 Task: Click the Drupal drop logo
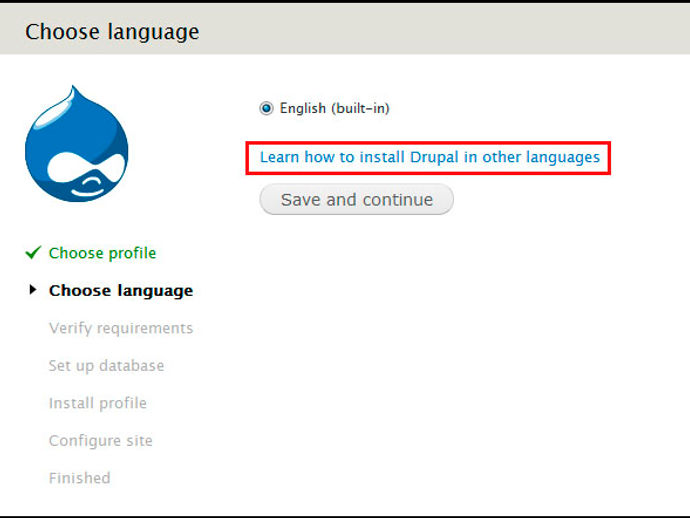click(x=77, y=144)
